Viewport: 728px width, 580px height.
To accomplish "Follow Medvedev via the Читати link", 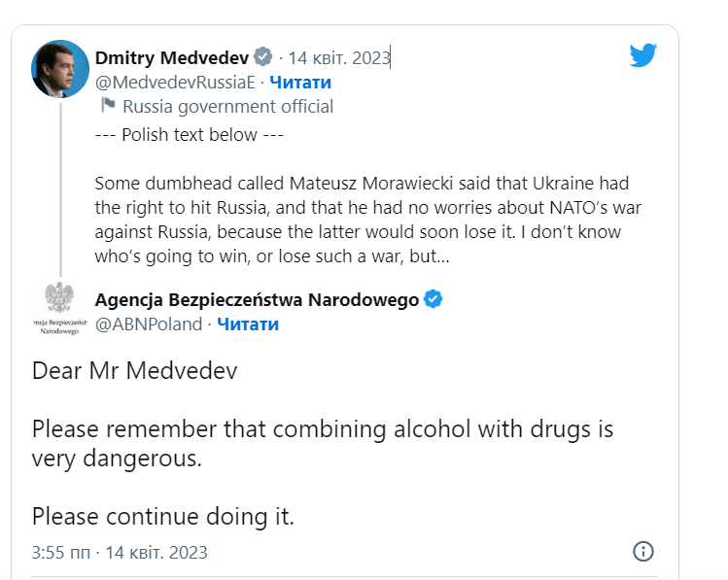I will tap(300, 82).
